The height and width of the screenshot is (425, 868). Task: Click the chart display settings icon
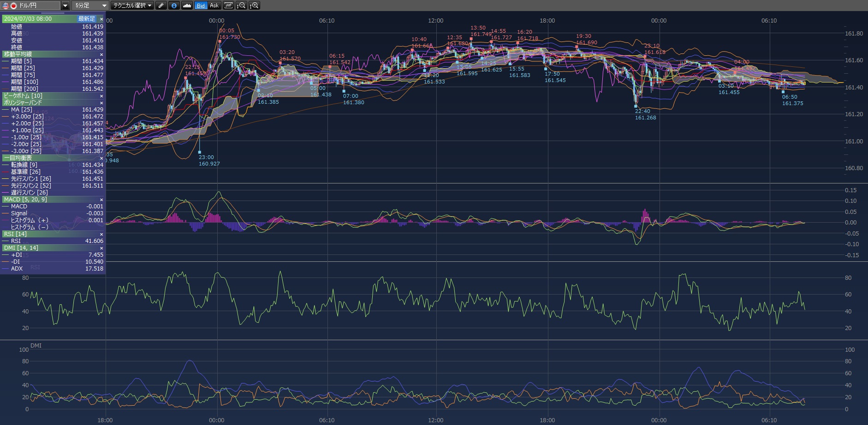click(x=228, y=6)
